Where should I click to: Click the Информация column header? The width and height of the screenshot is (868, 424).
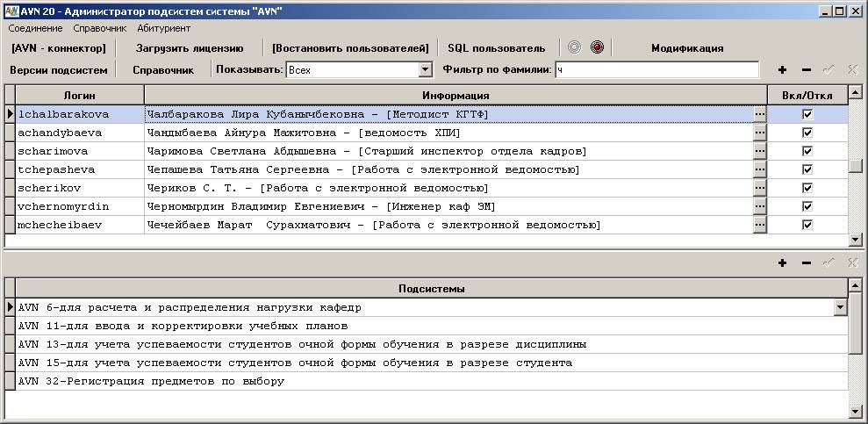pyautogui.click(x=456, y=95)
